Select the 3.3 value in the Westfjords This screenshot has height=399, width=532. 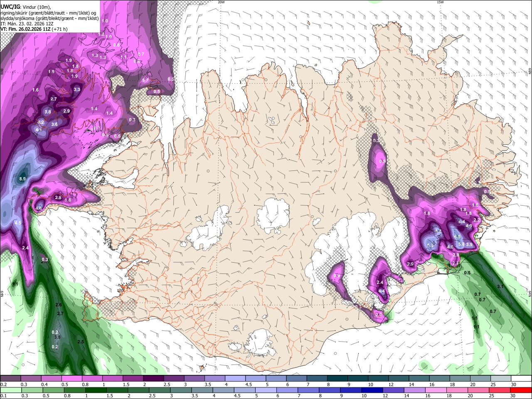tap(77, 89)
